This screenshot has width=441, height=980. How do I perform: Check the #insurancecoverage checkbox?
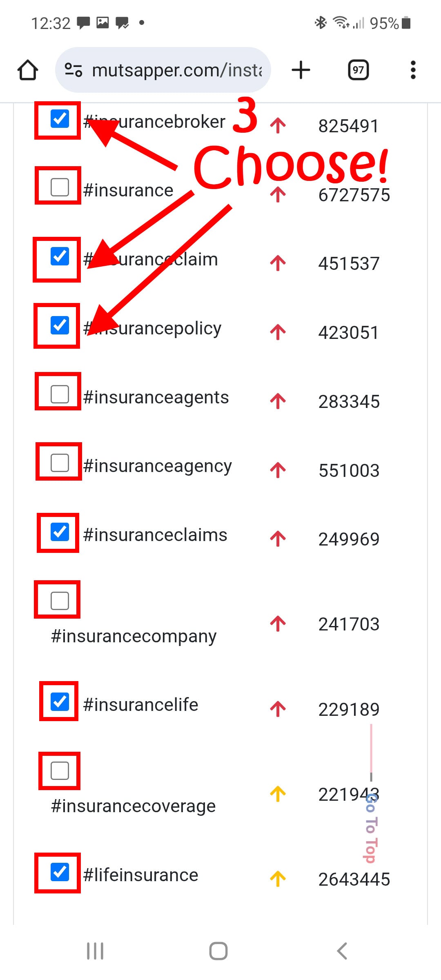click(60, 771)
